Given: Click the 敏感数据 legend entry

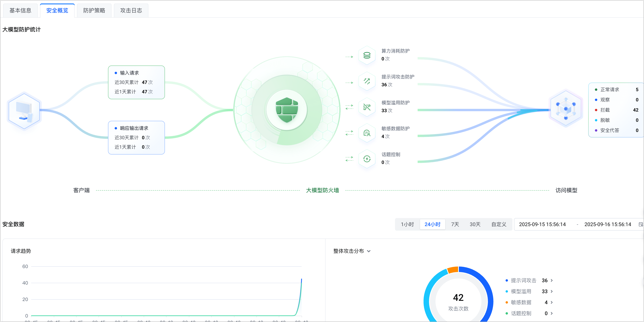Looking at the screenshot, I should [521, 303].
